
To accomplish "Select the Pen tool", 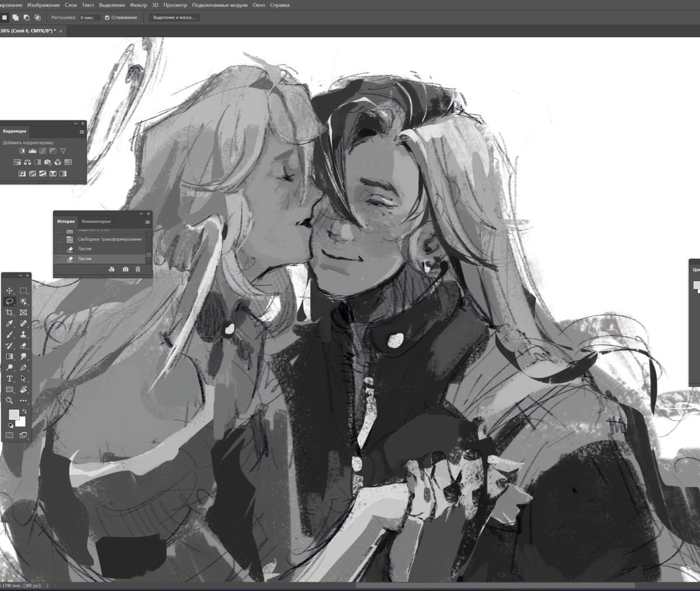I will [x=23, y=367].
